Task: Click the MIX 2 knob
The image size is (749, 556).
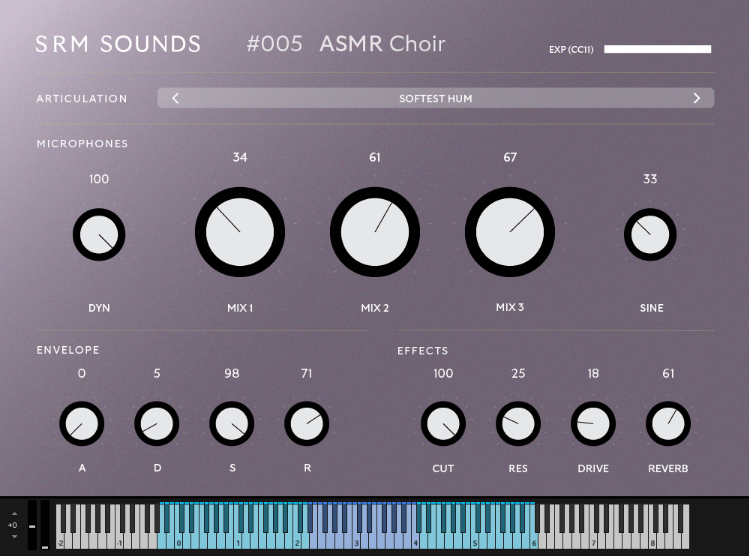Action: coord(375,232)
